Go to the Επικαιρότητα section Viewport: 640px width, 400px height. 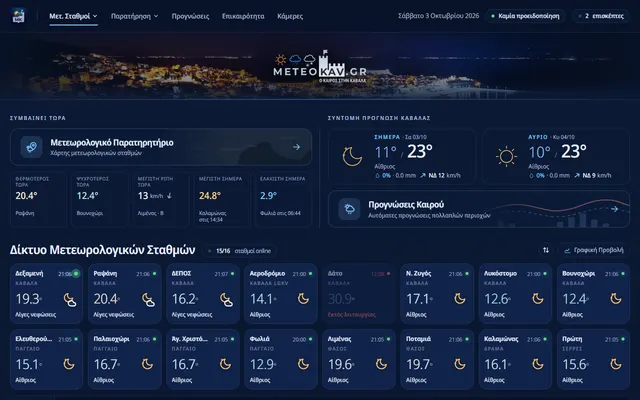[243, 16]
